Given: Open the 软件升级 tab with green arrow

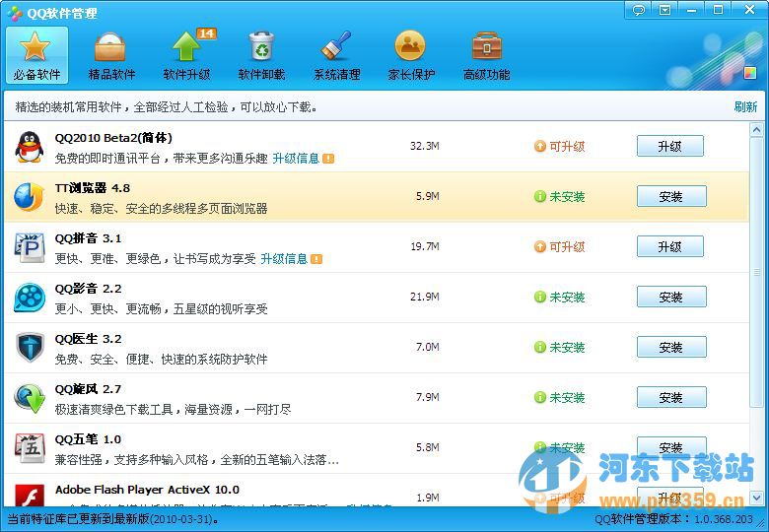Looking at the screenshot, I should (187, 55).
